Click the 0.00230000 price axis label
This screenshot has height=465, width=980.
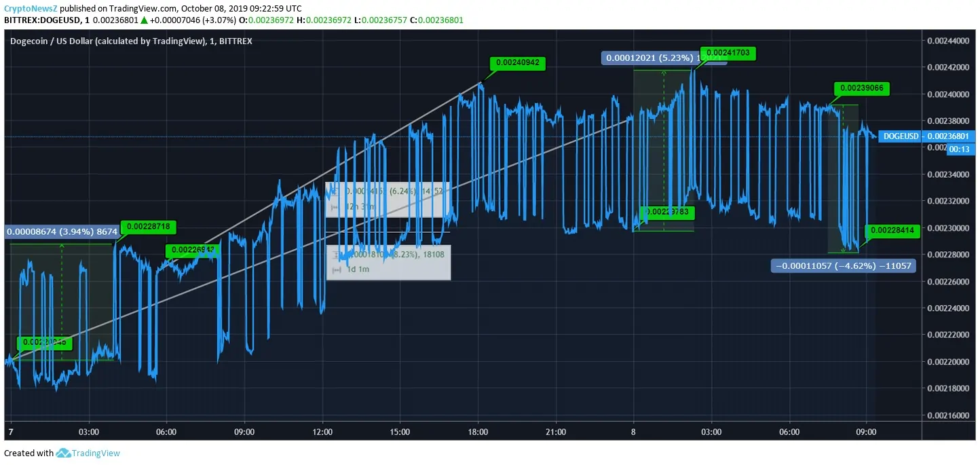point(947,228)
